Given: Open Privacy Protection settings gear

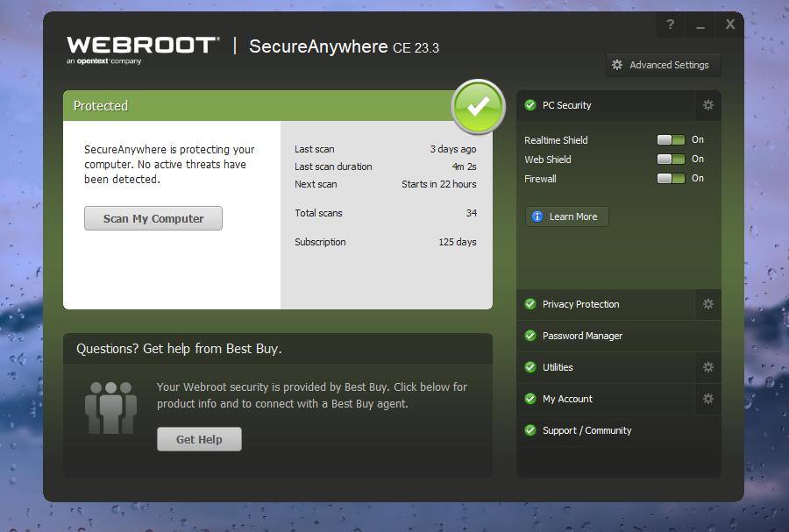Looking at the screenshot, I should [708, 304].
